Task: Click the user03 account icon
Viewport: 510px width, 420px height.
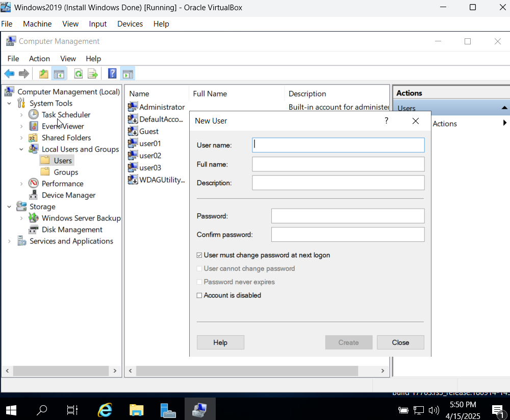Action: tap(133, 167)
